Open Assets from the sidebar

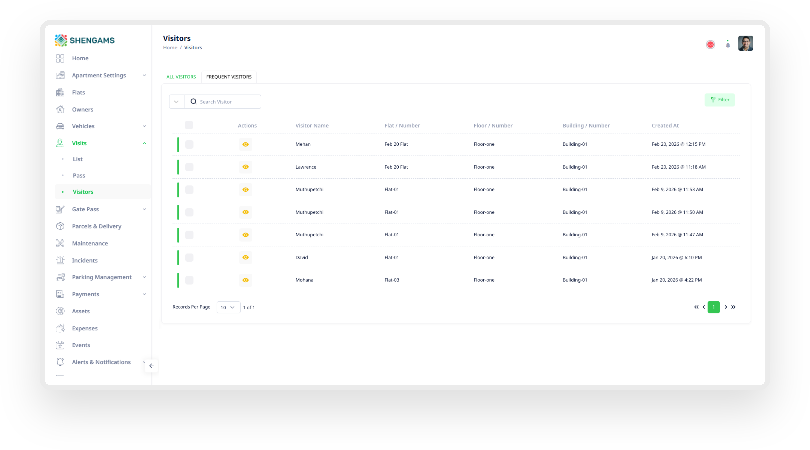click(81, 311)
